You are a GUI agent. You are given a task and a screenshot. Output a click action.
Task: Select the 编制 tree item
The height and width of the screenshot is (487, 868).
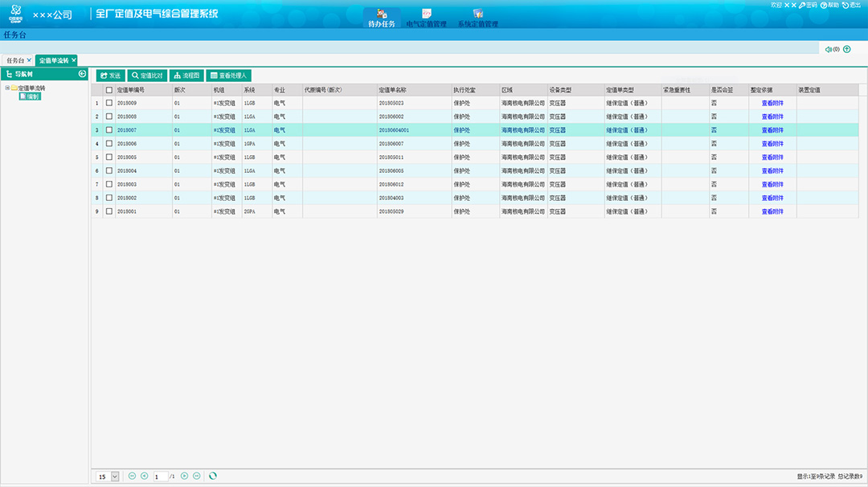32,96
